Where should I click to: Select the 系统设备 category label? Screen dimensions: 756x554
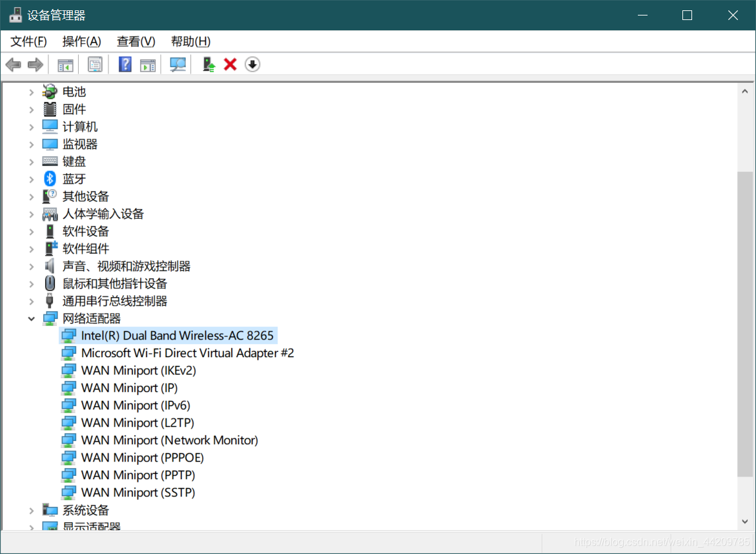pyautogui.click(x=86, y=509)
